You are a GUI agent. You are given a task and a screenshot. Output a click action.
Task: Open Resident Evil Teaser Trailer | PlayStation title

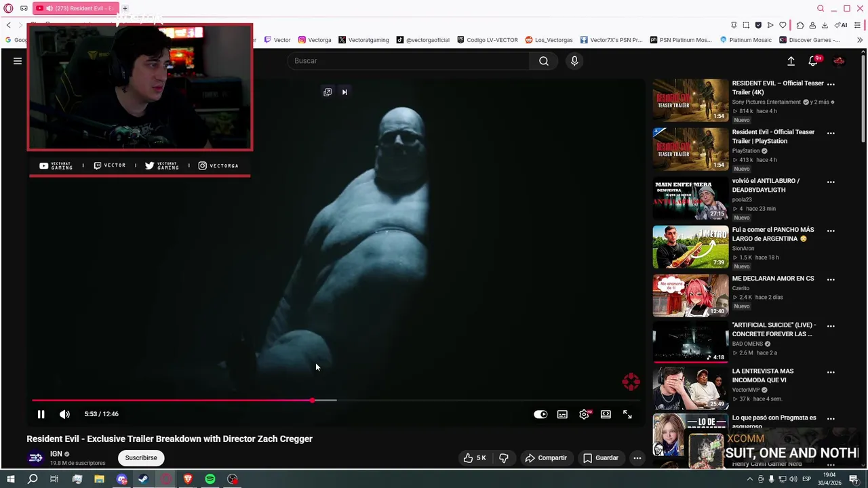pyautogui.click(x=773, y=137)
